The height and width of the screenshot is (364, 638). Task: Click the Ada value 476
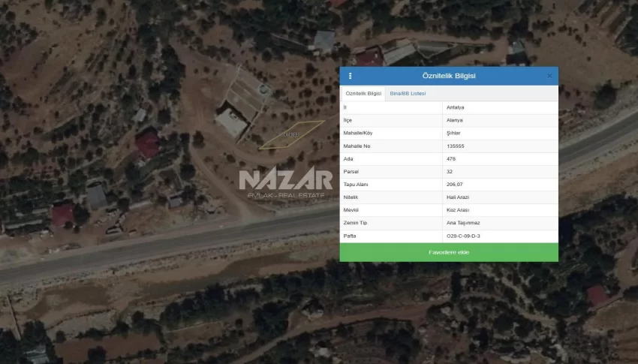point(451,158)
